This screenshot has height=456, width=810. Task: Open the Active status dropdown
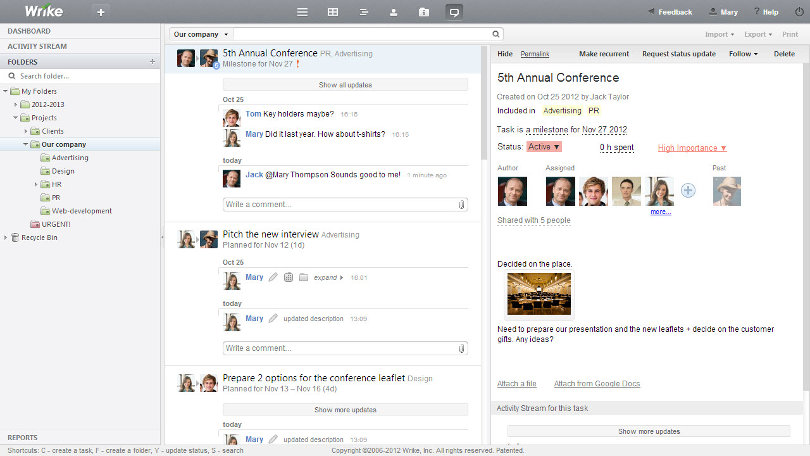pyautogui.click(x=544, y=147)
